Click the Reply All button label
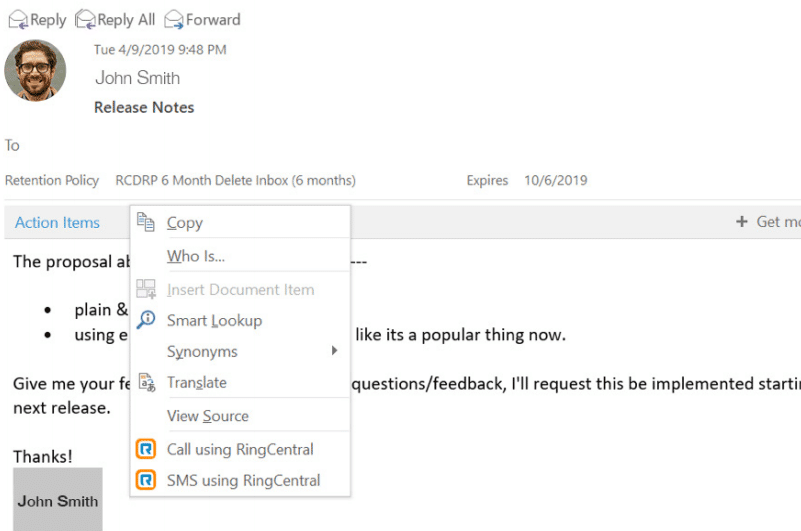Screen dimensions: 801x531 pyautogui.click(x=126, y=20)
